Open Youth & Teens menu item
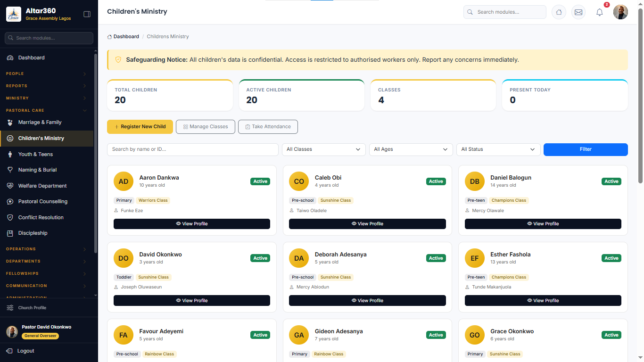Screen dimensions: 644x362 coord(47,154)
